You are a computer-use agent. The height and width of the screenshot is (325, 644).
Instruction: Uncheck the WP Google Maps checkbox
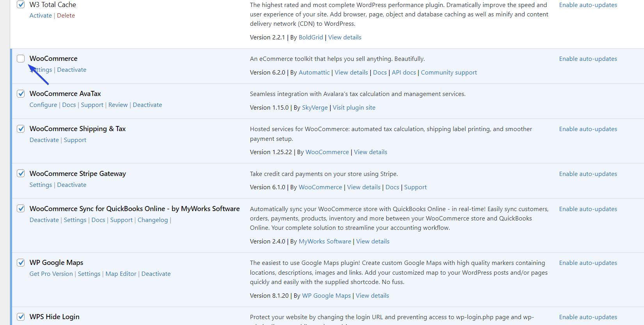(21, 263)
